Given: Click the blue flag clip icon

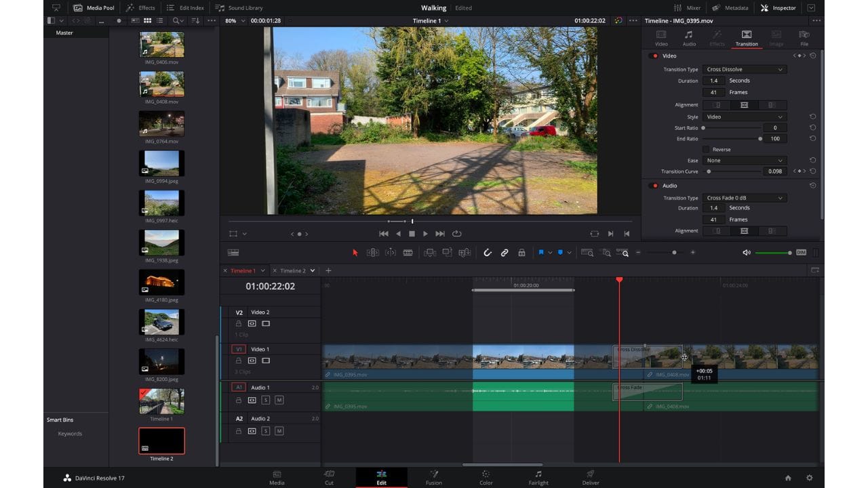Looking at the screenshot, I should coord(541,253).
